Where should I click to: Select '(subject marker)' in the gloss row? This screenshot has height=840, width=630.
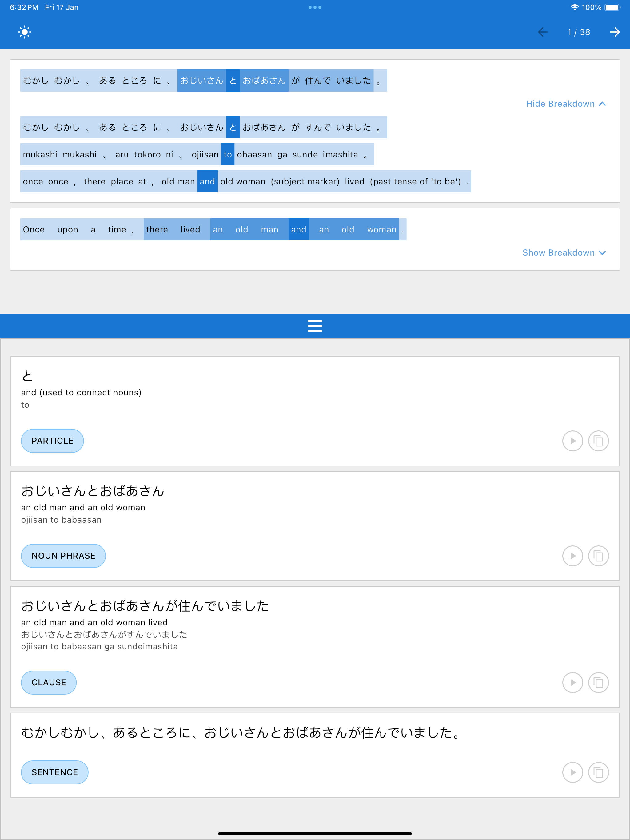pyautogui.click(x=305, y=181)
